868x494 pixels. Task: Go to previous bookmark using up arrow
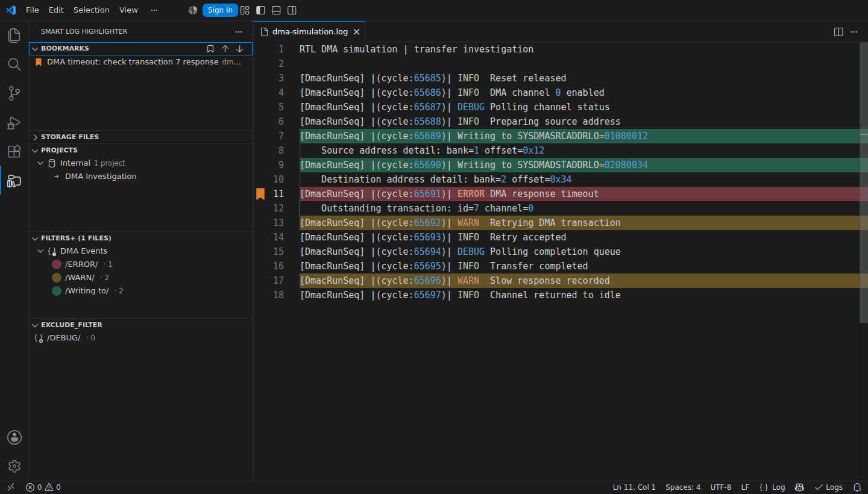click(225, 49)
